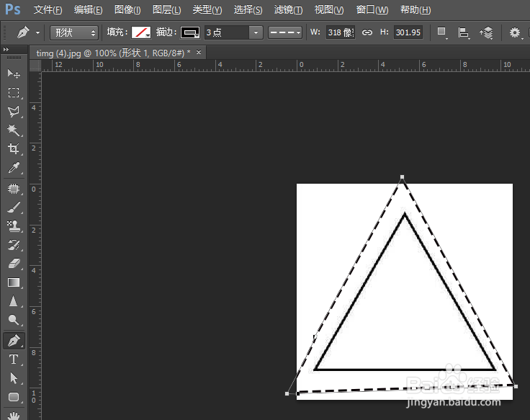Image resolution: width=530 pixels, height=420 pixels.
Task: Select the Sharpen triangle tool
Action: [14, 301]
